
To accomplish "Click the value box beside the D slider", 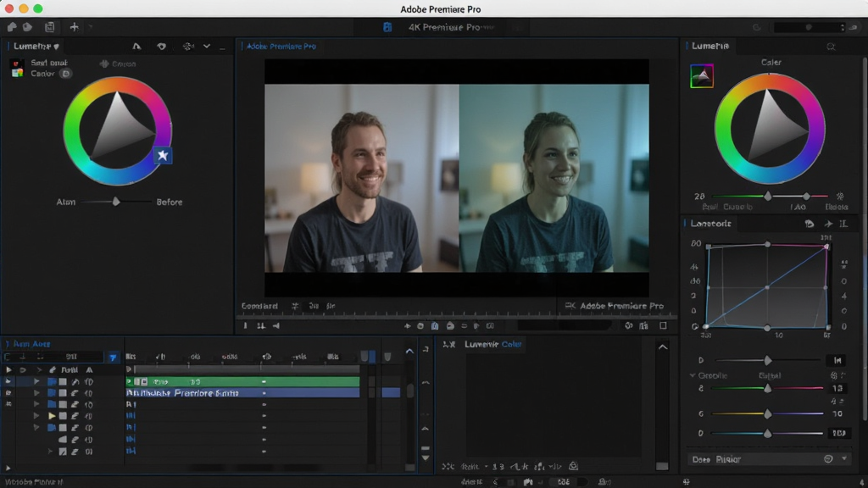I will pos(837,360).
